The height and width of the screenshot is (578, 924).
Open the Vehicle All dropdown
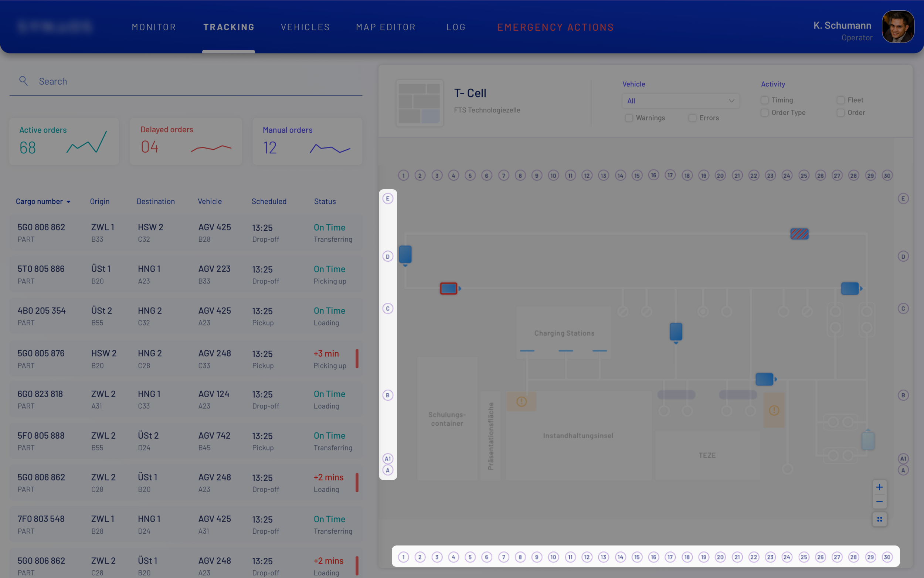680,101
